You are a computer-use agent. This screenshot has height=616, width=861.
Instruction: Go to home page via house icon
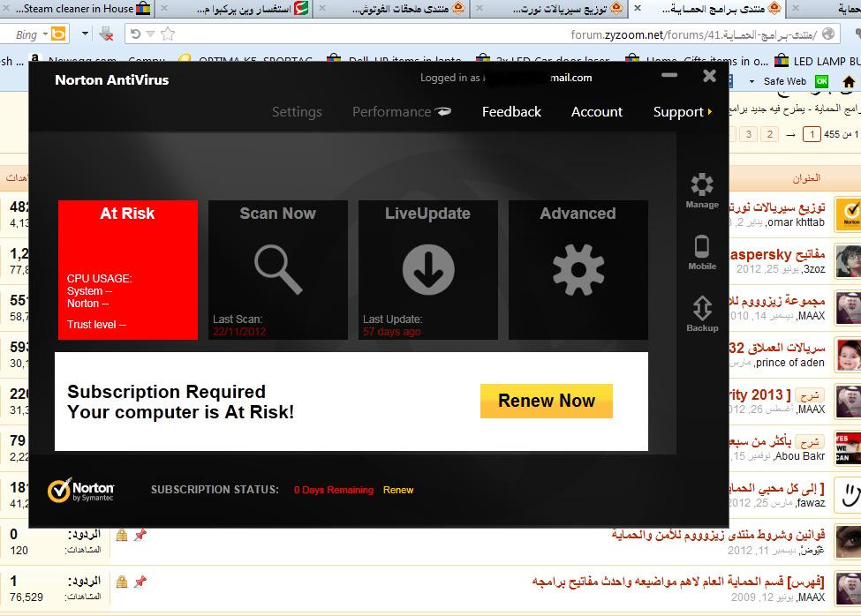pos(849,82)
